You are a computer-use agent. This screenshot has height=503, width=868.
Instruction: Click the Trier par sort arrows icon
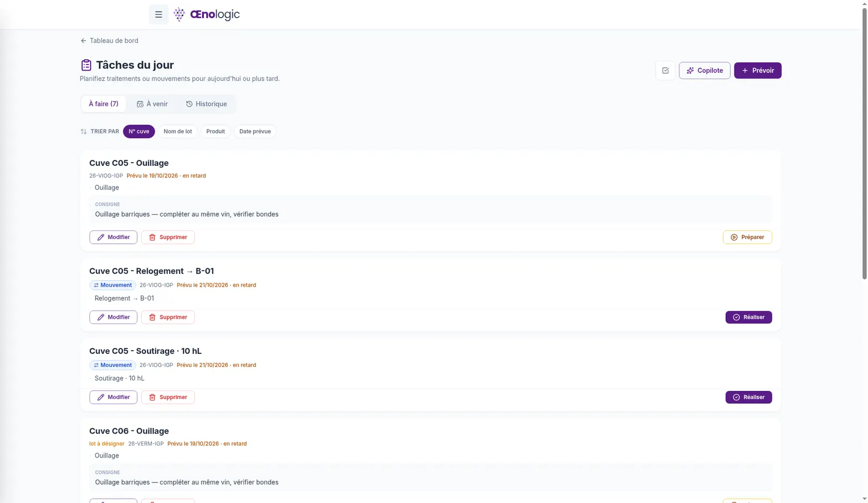coord(84,132)
